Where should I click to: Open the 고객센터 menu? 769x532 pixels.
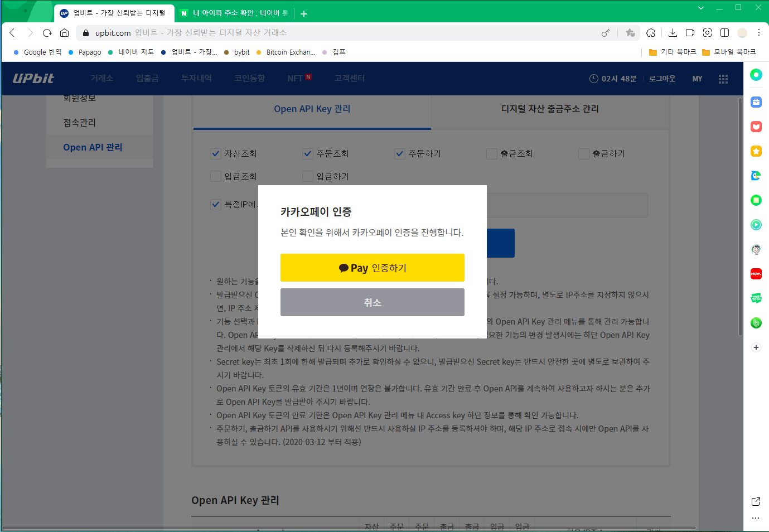coord(350,79)
